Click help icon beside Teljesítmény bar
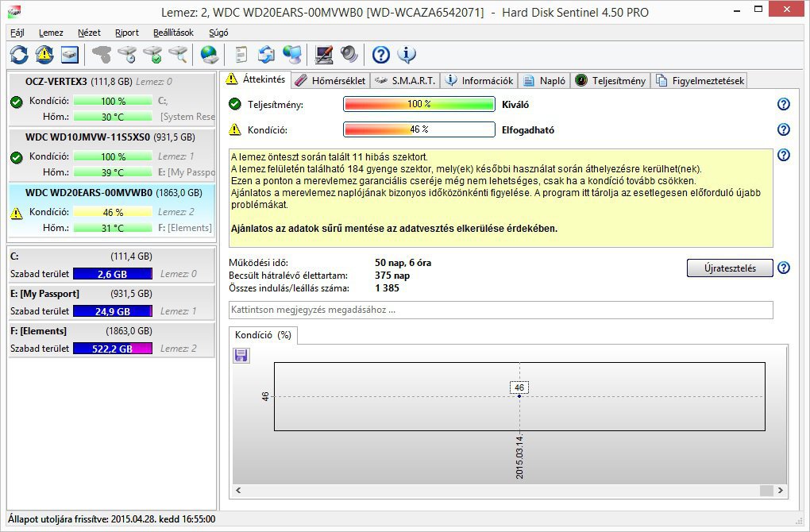This screenshot has height=532, width=810. 784,104
